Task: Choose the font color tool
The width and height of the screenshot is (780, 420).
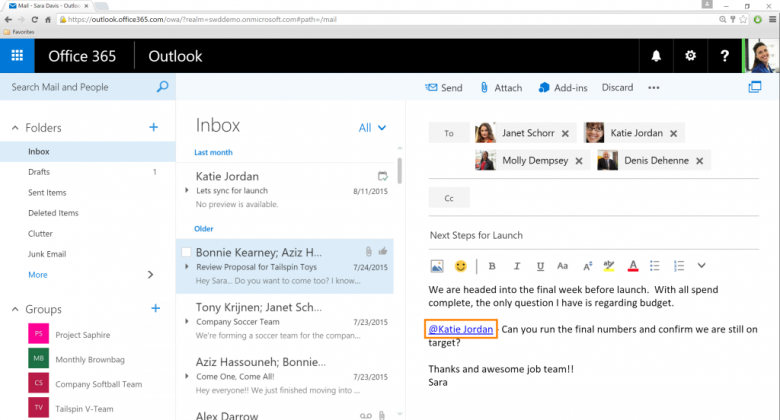Action: point(632,266)
